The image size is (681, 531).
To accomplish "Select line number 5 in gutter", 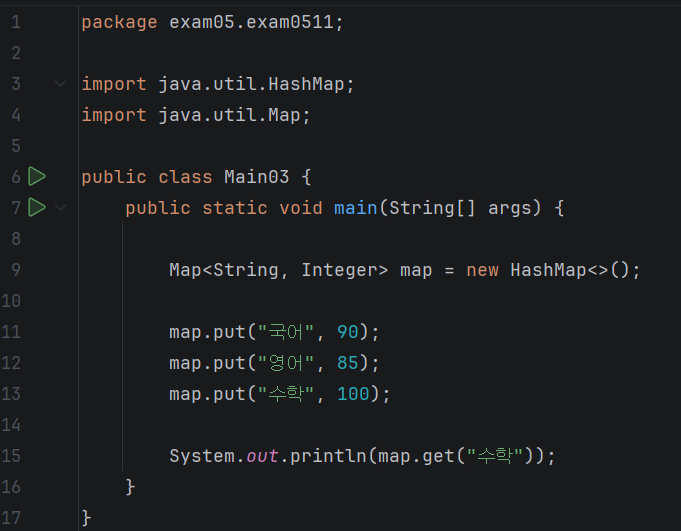I will (x=16, y=145).
